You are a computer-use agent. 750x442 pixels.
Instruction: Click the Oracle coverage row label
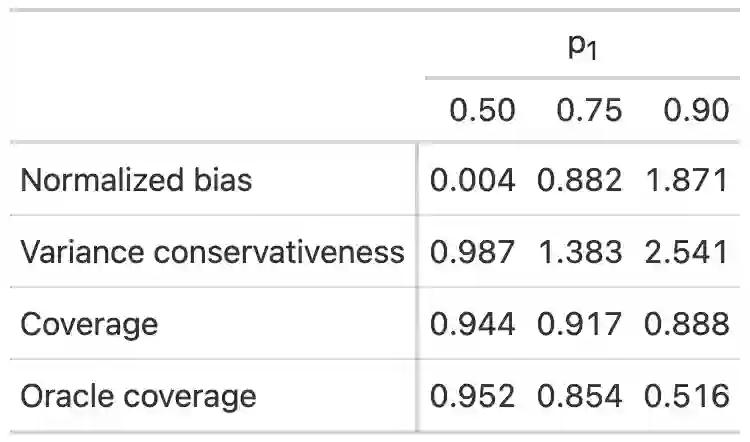click(138, 396)
